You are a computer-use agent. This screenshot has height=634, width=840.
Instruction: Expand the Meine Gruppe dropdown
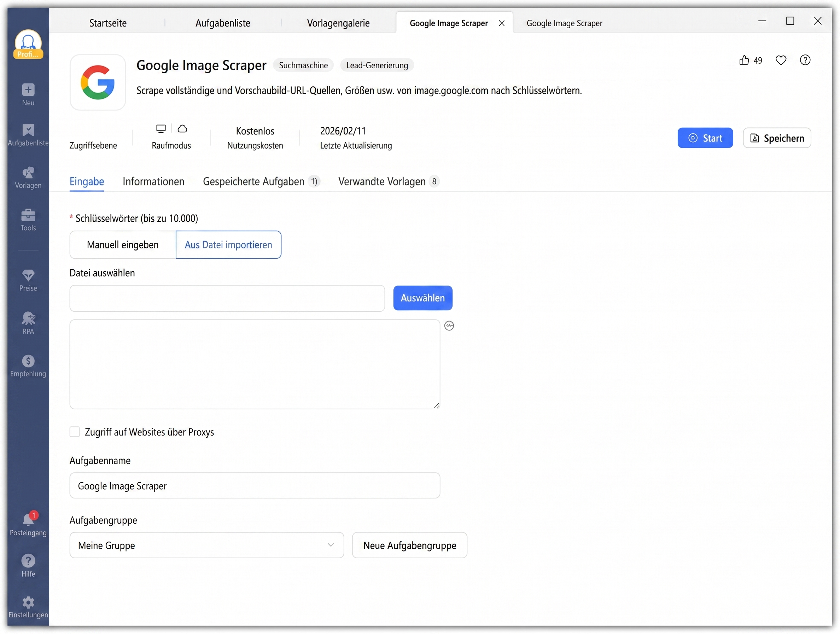pos(206,545)
